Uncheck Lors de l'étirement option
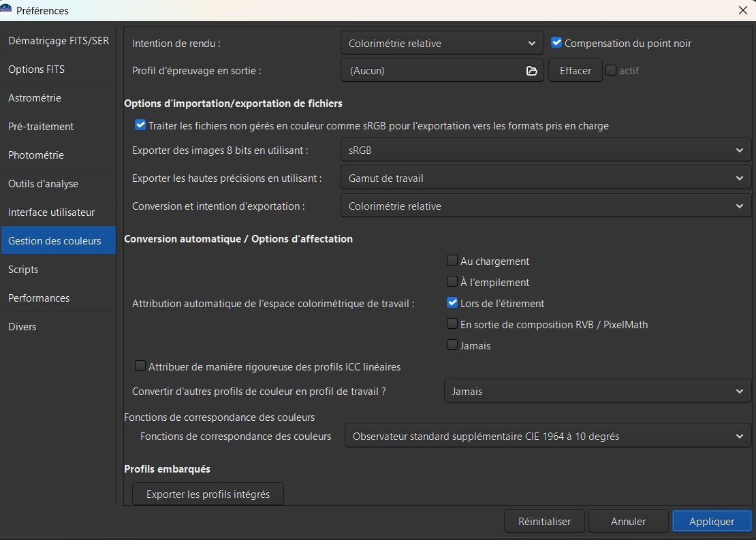 [x=452, y=303]
